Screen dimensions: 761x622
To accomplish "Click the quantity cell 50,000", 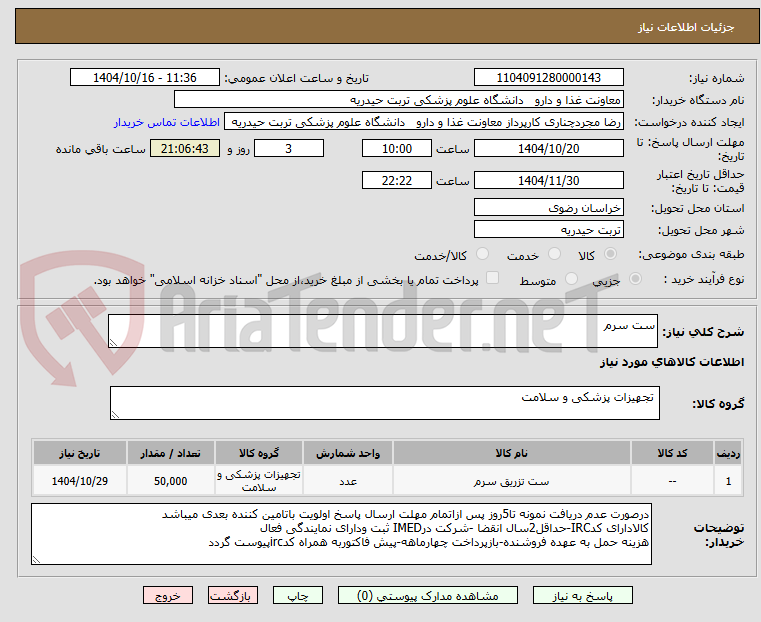I will (170, 481).
